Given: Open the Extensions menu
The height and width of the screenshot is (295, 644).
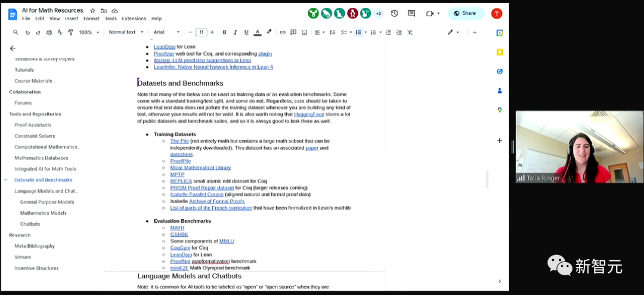Looking at the screenshot, I should (134, 19).
